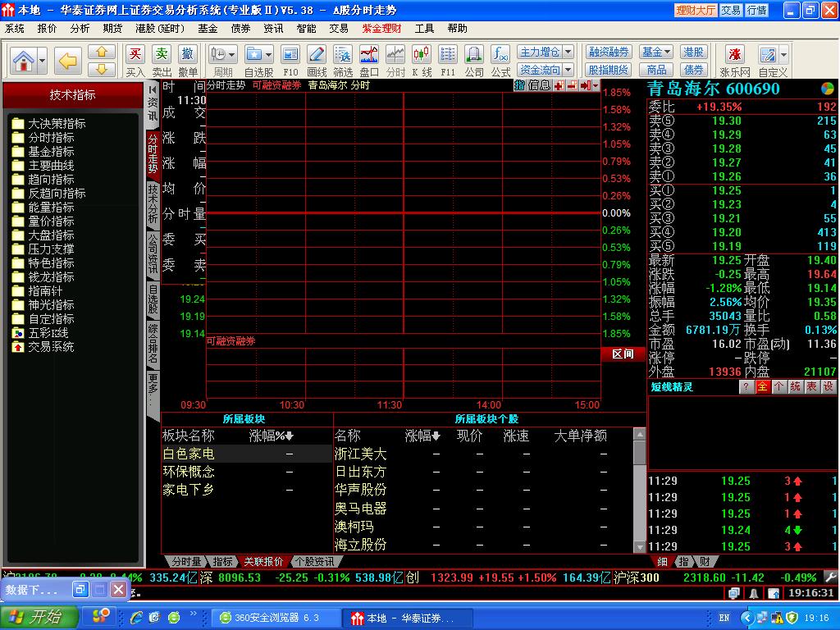
Task: Click the home icon in the toolbar
Action: [24, 61]
